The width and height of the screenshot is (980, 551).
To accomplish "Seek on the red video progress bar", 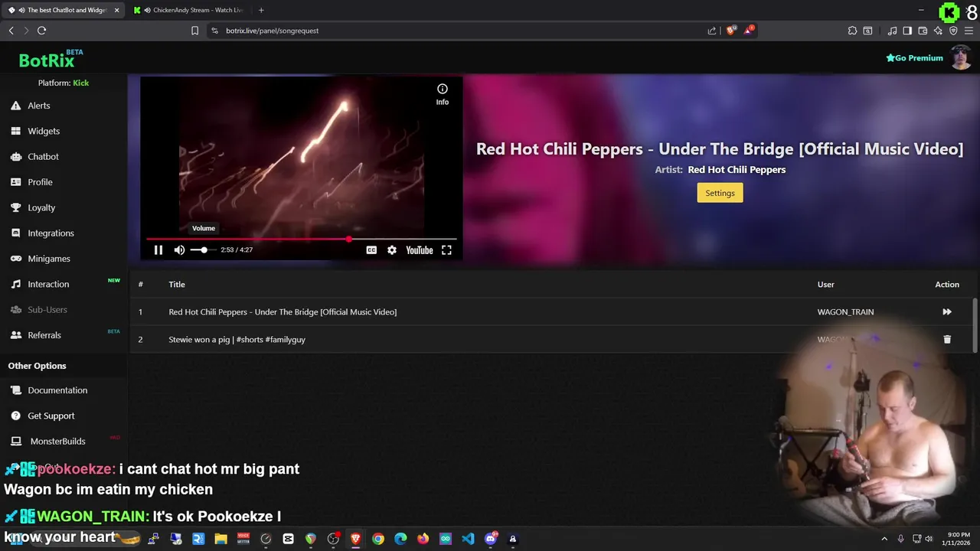I will coord(302,240).
